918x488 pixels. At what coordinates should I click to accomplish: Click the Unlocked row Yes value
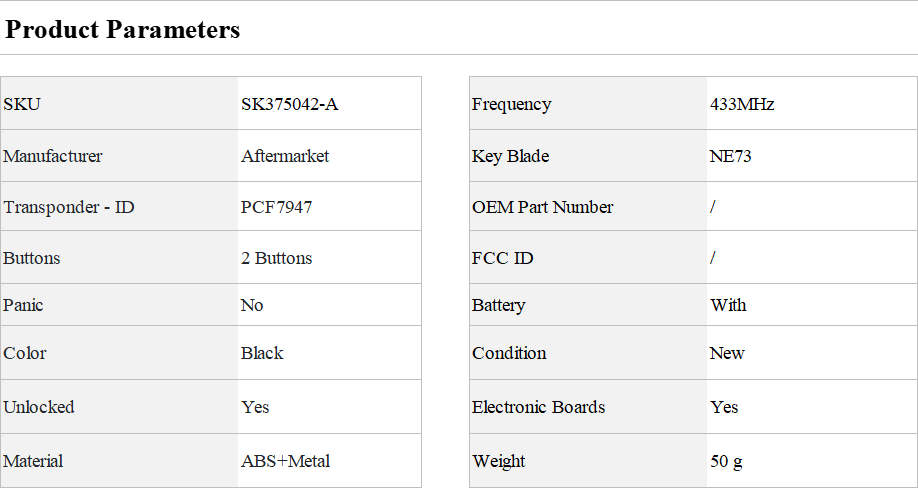click(255, 407)
